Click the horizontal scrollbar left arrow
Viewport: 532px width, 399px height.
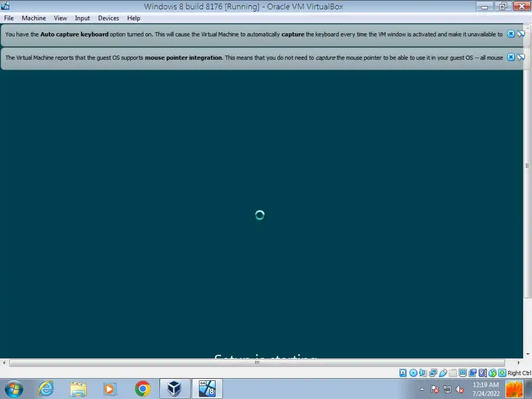(x=4, y=363)
